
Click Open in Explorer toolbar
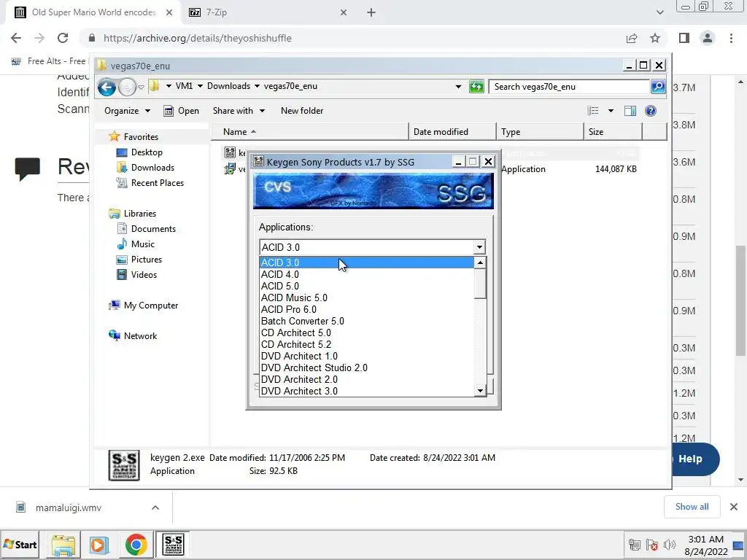(x=182, y=111)
